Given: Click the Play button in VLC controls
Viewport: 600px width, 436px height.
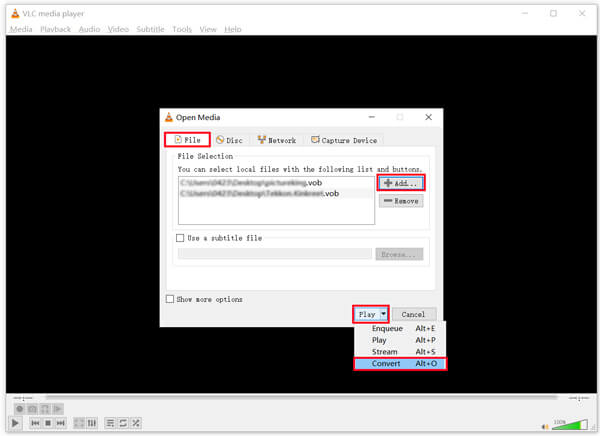Looking at the screenshot, I should click(x=15, y=423).
